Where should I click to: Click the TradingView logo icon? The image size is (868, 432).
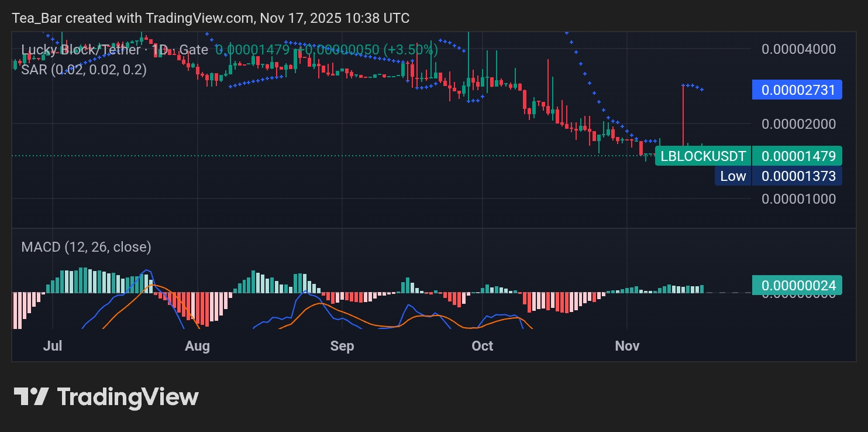click(x=31, y=397)
